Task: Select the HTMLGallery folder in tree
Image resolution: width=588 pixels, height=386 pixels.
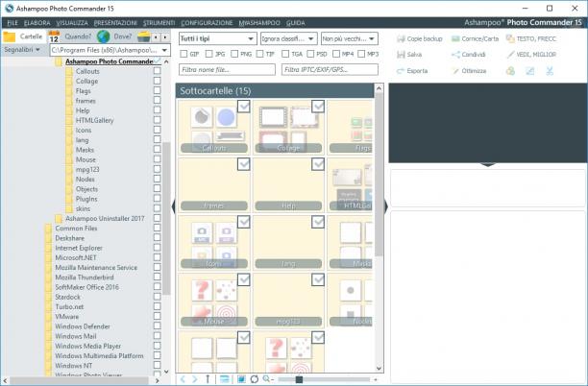Action: click(94, 120)
